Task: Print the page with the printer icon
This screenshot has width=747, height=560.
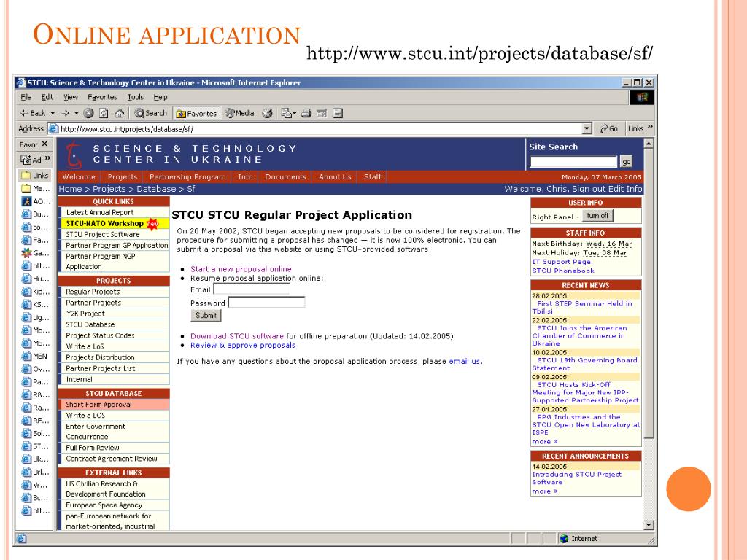Action: (306, 113)
